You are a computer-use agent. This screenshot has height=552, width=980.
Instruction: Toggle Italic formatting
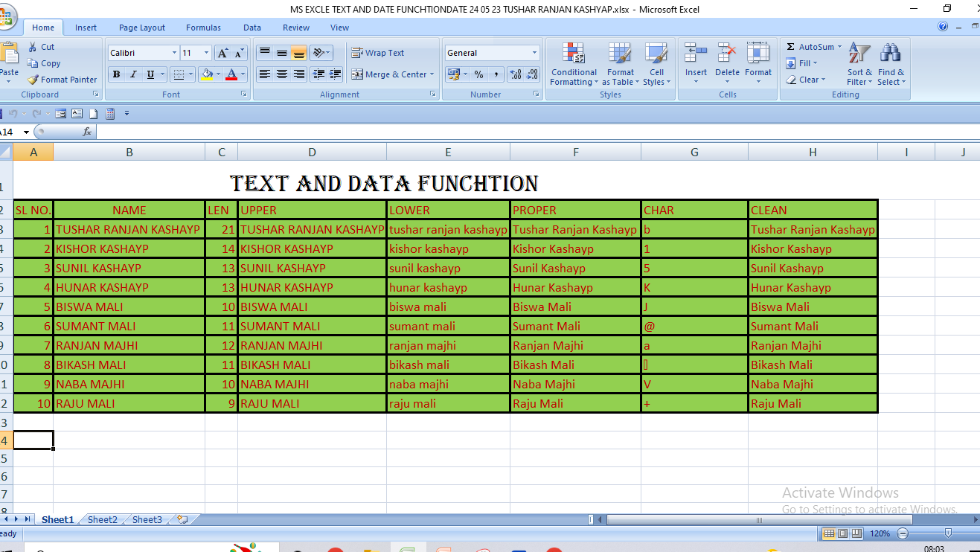[133, 74]
